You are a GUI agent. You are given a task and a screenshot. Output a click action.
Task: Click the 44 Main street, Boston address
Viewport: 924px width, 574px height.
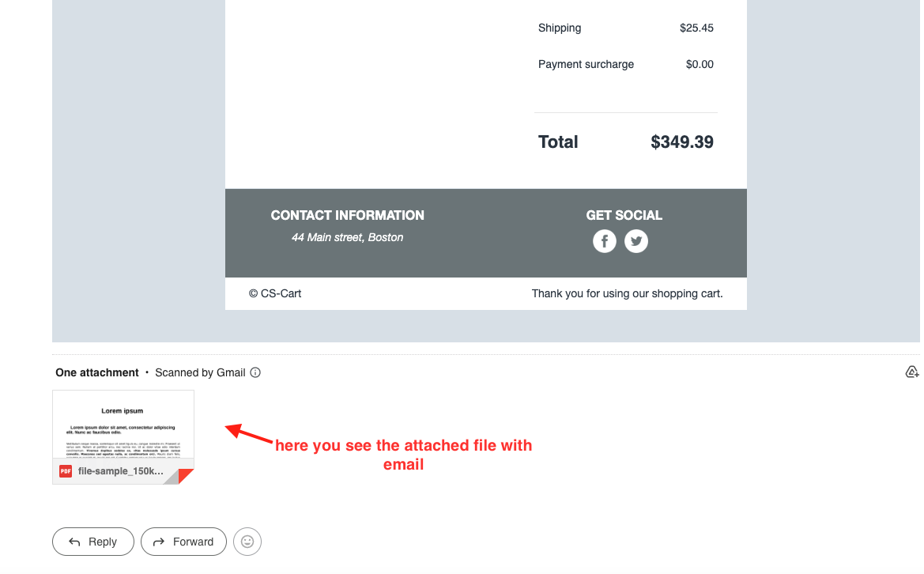tap(347, 237)
